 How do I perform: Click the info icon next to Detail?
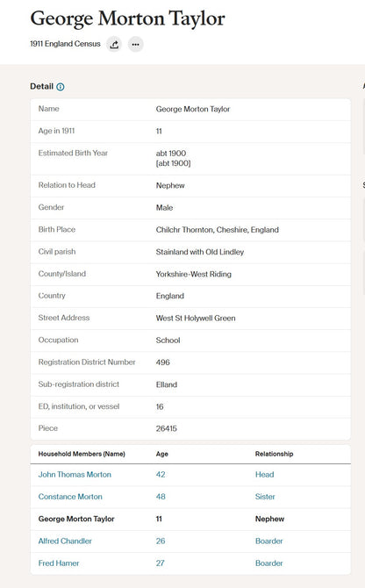click(x=61, y=87)
